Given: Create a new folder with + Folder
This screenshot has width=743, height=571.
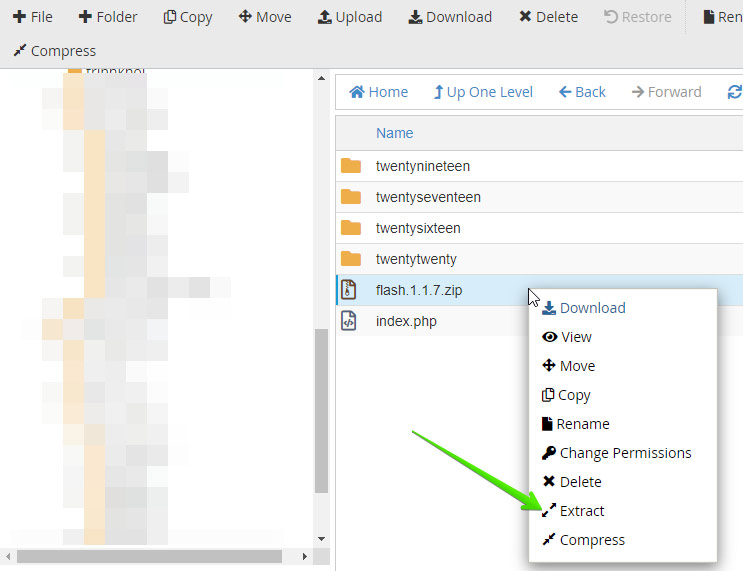Looking at the screenshot, I should pos(108,17).
